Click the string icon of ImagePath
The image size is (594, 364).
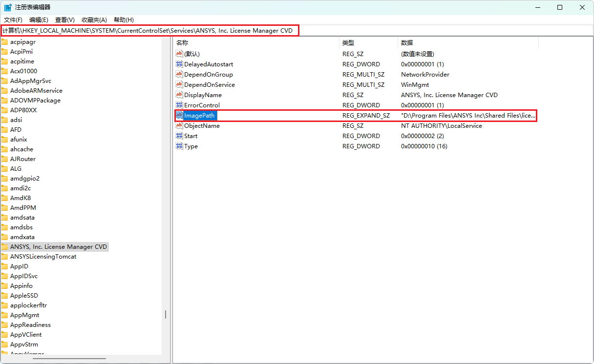click(x=179, y=115)
